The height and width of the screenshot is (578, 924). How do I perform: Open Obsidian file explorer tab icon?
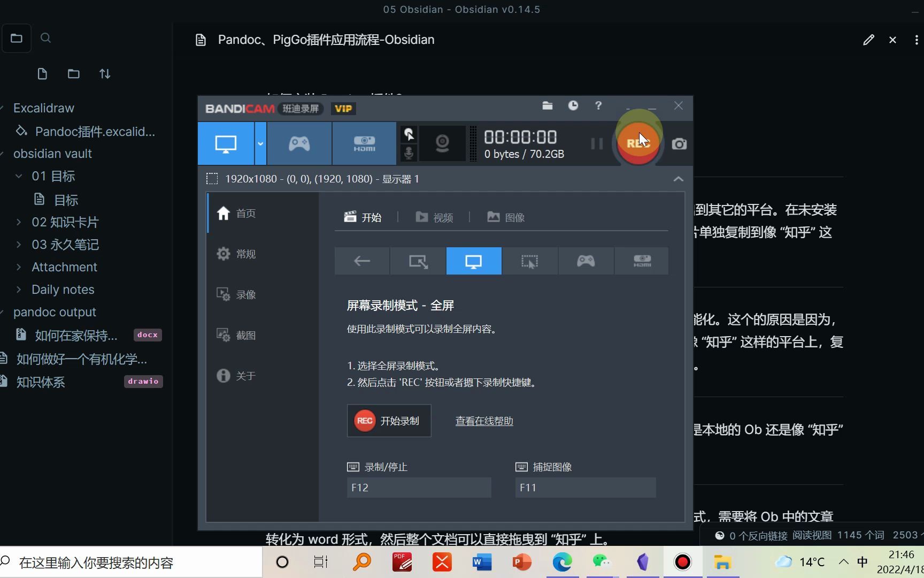(x=17, y=38)
